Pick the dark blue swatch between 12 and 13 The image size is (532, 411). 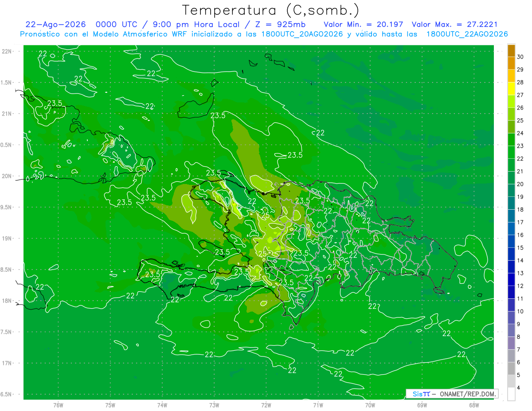(511, 280)
